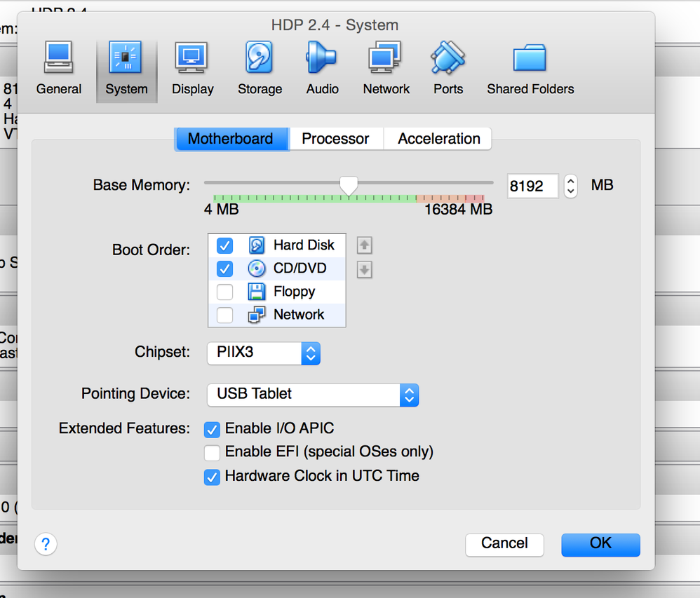700x598 pixels.
Task: Click the Hard Disk drive icon
Action: pos(257,245)
